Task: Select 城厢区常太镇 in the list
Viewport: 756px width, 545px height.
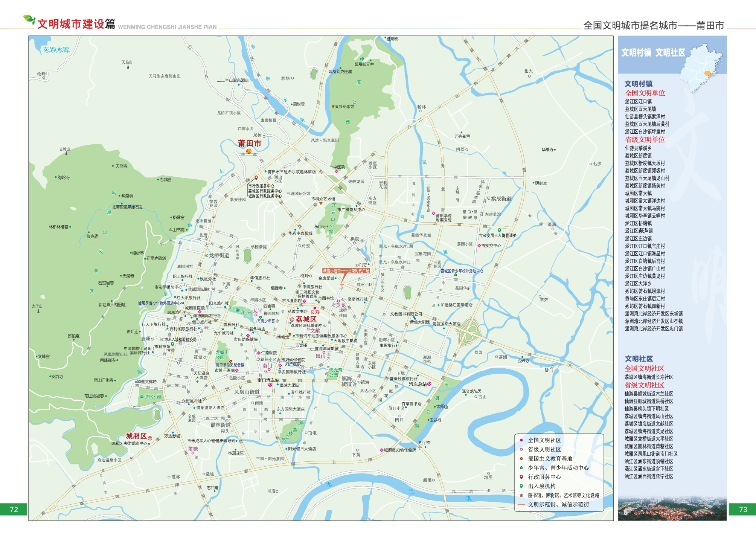Action: (638, 193)
